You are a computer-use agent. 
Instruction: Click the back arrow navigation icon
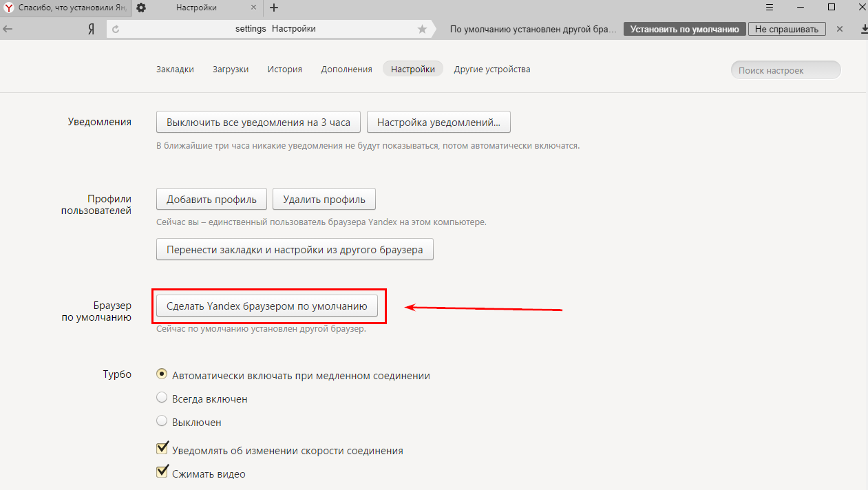pos(8,29)
